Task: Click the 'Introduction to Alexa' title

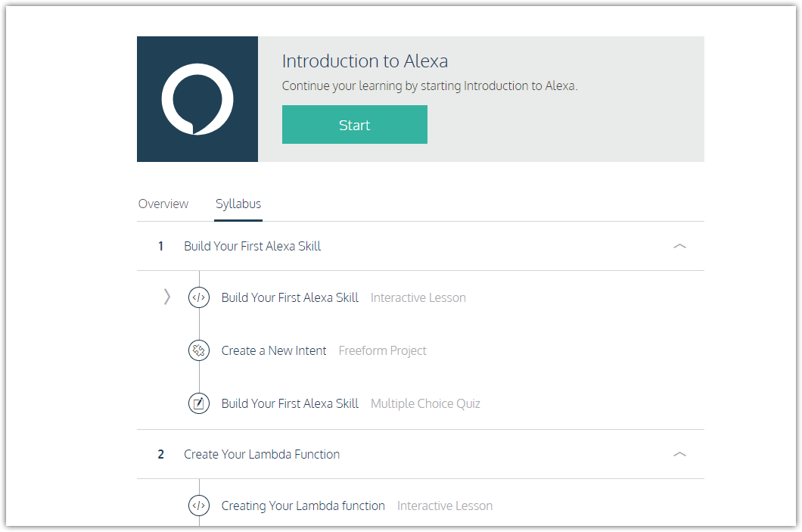Action: coord(365,61)
